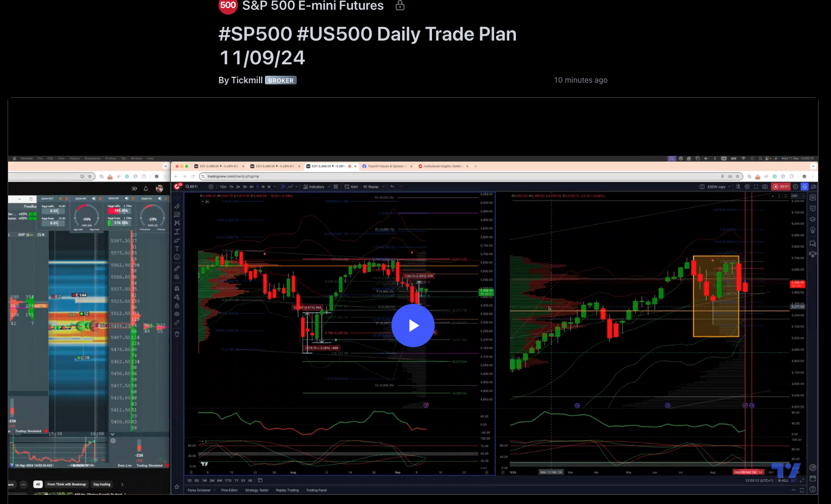This screenshot has width=831, height=504.
Task: Open the S&P 500 E-mini Futures symbol link
Action: [313, 6]
